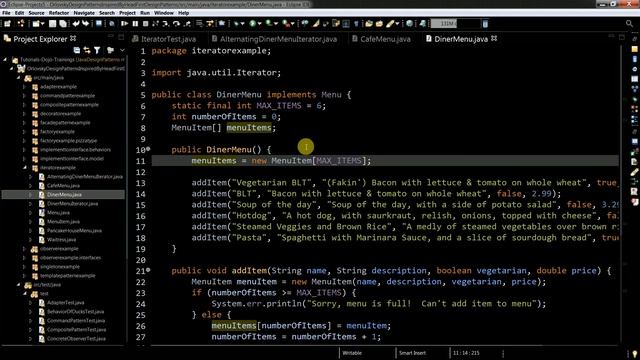
Task: Click the Step Over toolbar icon
Action: [176, 24]
